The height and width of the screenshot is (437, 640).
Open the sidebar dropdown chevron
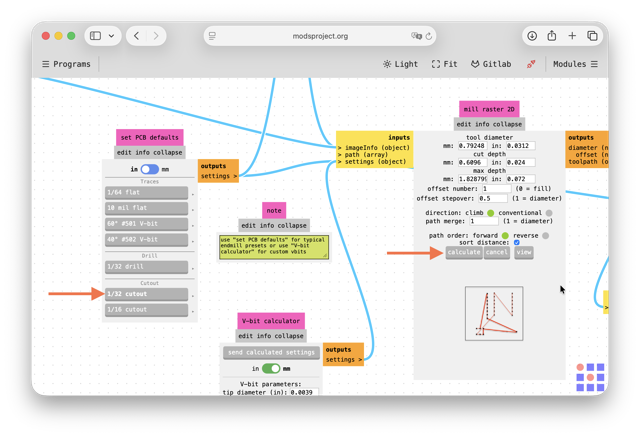click(111, 36)
